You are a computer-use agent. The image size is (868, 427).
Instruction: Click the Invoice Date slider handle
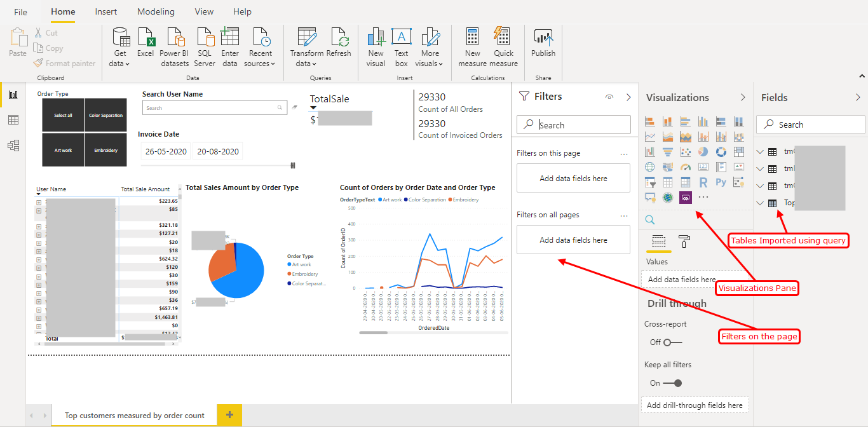coord(293,165)
